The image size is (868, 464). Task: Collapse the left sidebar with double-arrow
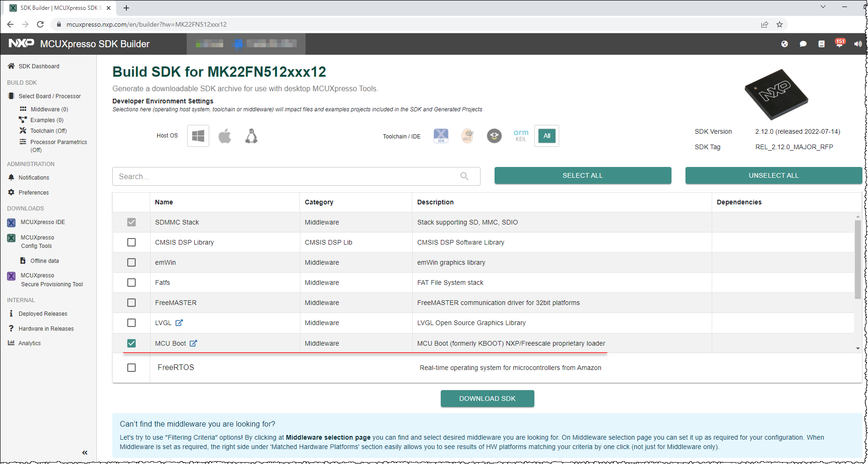click(85, 452)
